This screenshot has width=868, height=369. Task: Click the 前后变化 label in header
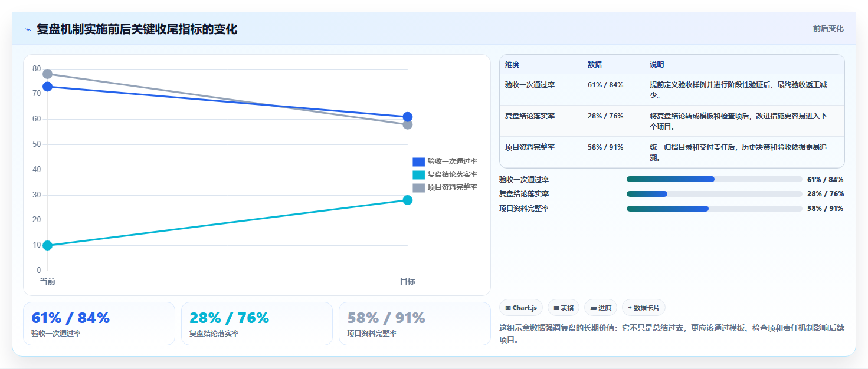pos(828,28)
